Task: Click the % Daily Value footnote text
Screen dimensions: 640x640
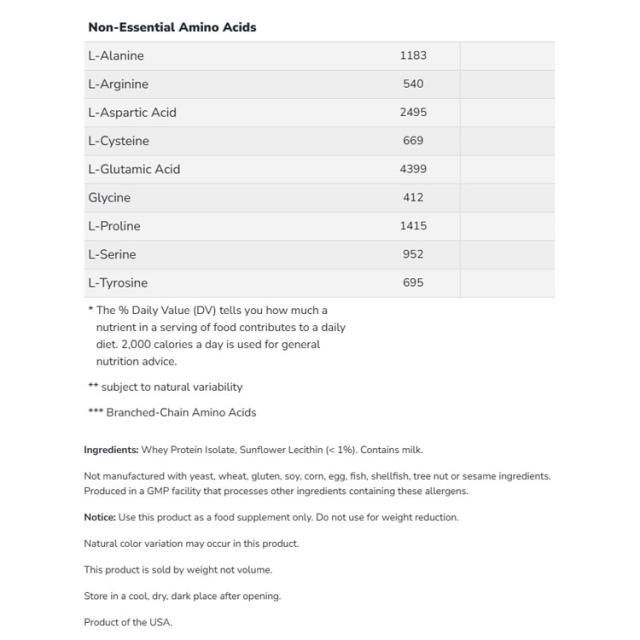Action: click(217, 336)
